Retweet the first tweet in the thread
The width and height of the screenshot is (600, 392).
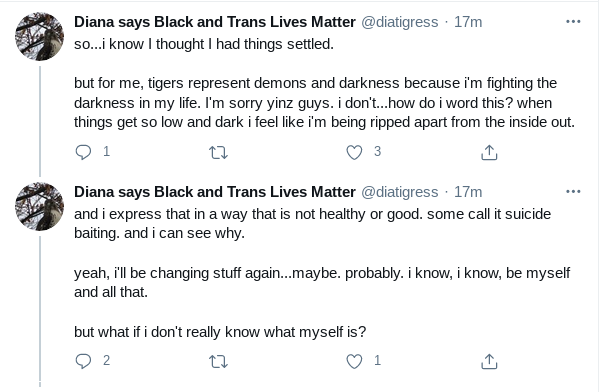[218, 153]
